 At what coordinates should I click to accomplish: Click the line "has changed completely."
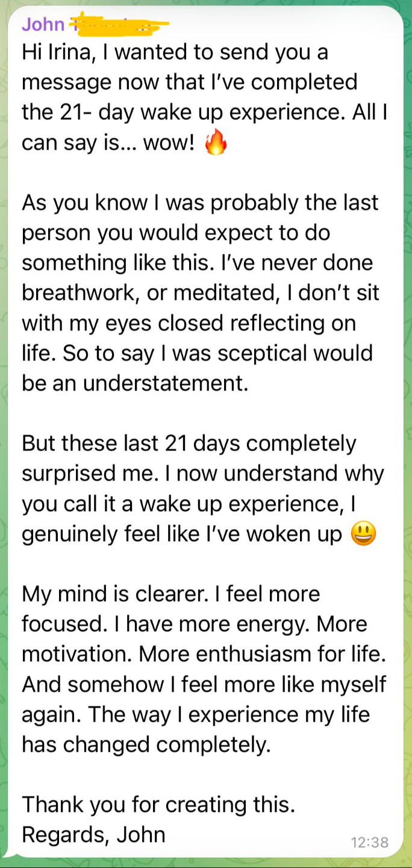tap(147, 745)
